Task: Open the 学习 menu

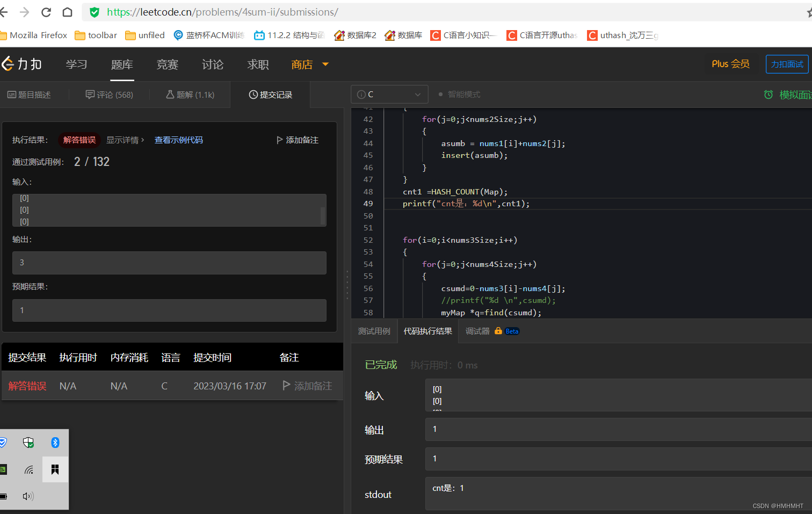Action: tap(77, 64)
